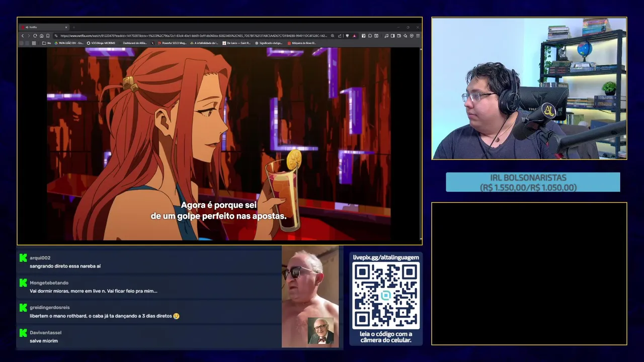
Task: Open the browser wallet icon
Action: [399, 36]
